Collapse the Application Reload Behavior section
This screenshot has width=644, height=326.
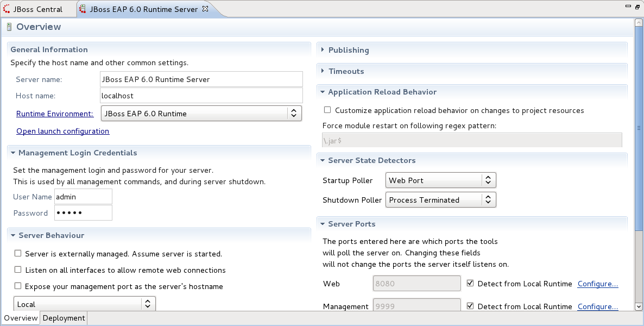[323, 92]
